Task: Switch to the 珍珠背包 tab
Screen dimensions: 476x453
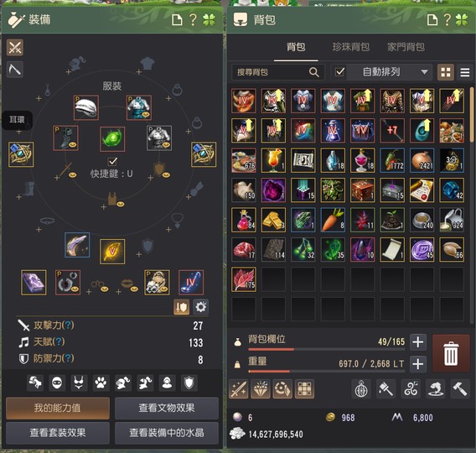Action: pyautogui.click(x=350, y=47)
